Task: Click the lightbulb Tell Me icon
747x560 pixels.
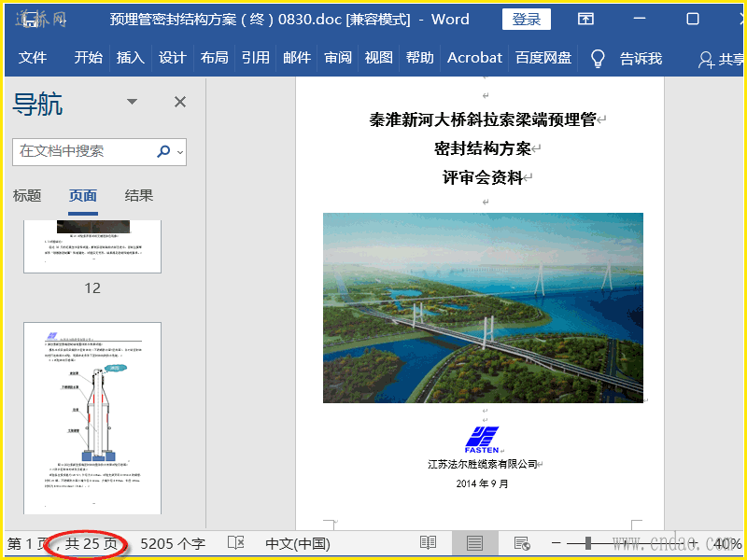Action: pos(599,58)
